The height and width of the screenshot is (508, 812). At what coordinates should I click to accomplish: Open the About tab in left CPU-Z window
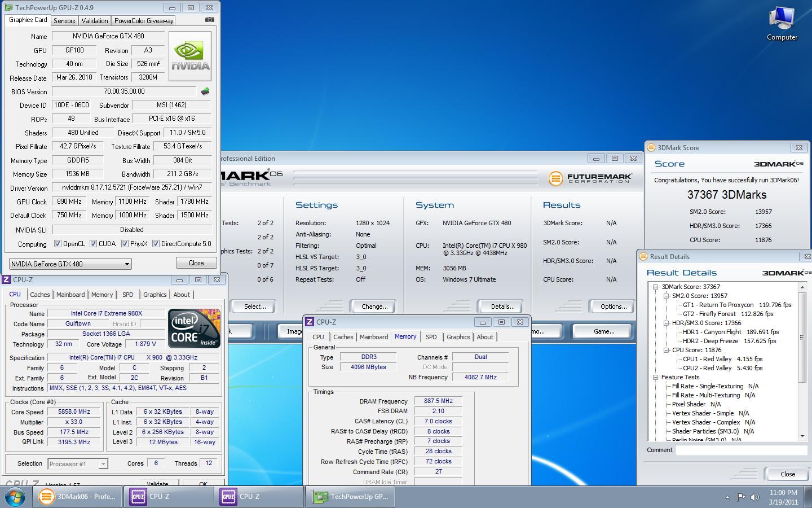tap(182, 295)
